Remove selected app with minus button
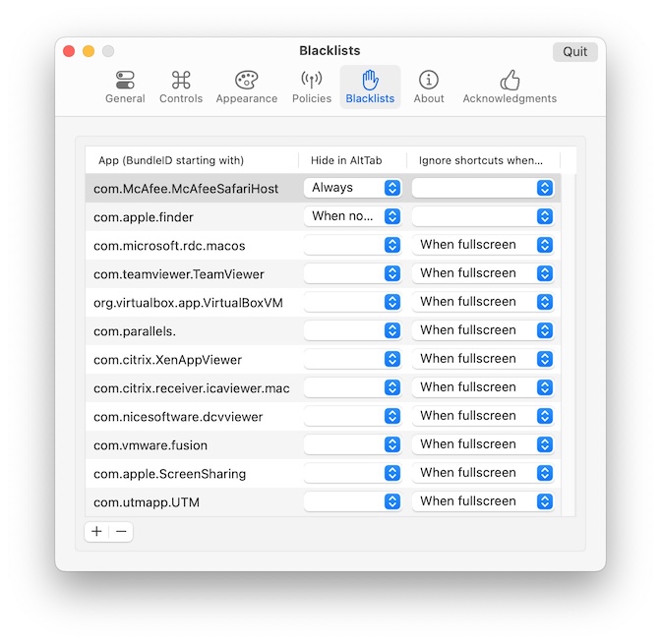Viewport: 661px width, 644px height. (x=121, y=532)
